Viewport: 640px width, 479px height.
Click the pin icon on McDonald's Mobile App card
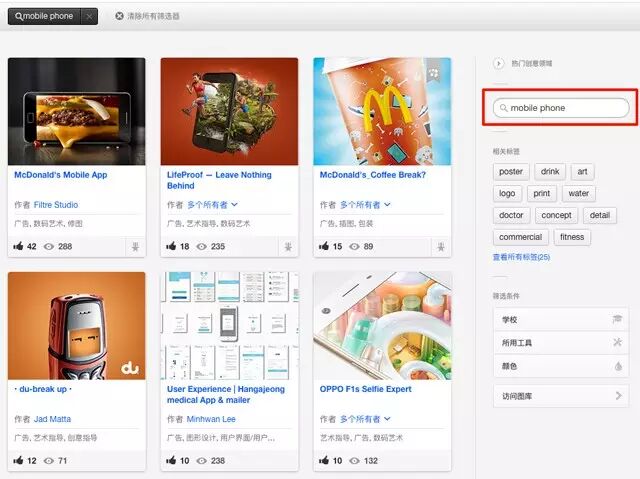pyautogui.click(x=135, y=246)
